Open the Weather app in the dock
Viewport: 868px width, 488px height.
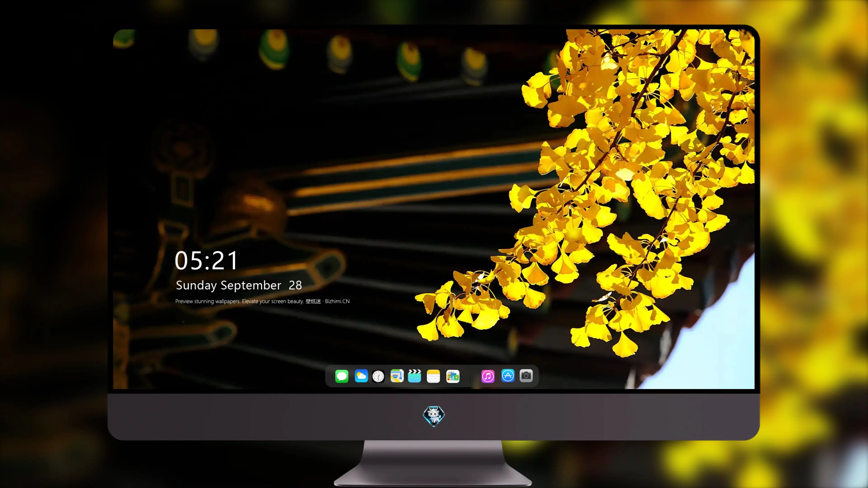pos(361,376)
